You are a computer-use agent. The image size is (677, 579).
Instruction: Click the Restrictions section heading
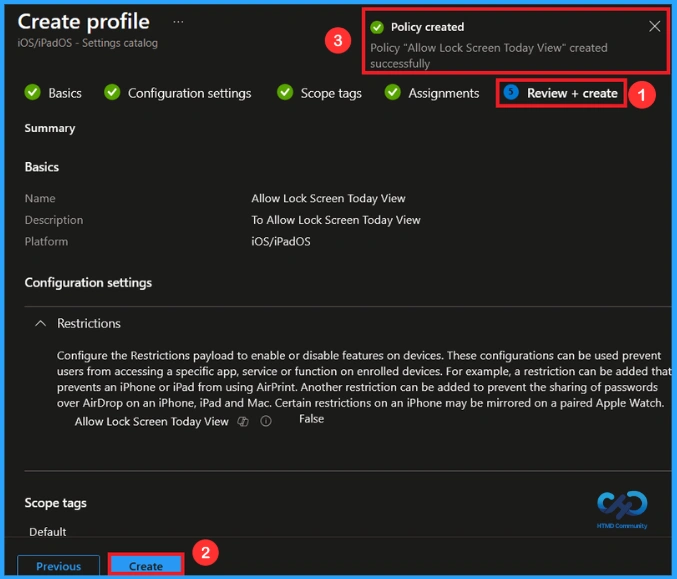89,323
